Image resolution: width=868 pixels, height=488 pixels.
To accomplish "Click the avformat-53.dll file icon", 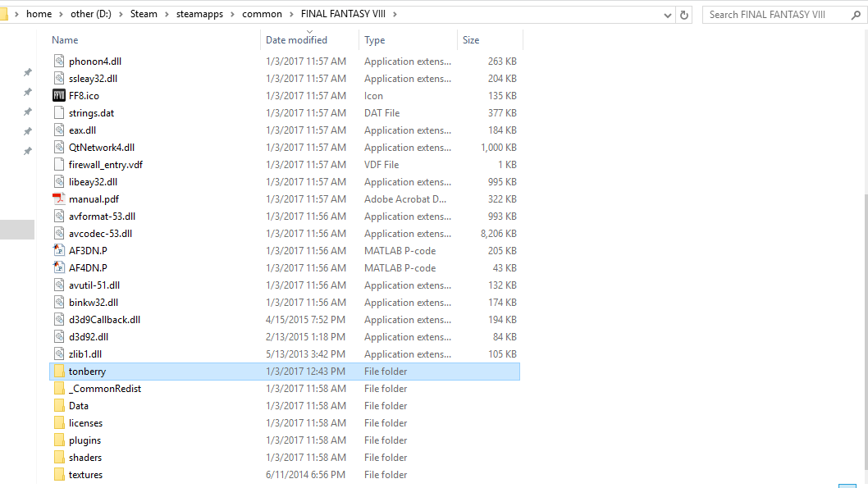I will (59, 216).
